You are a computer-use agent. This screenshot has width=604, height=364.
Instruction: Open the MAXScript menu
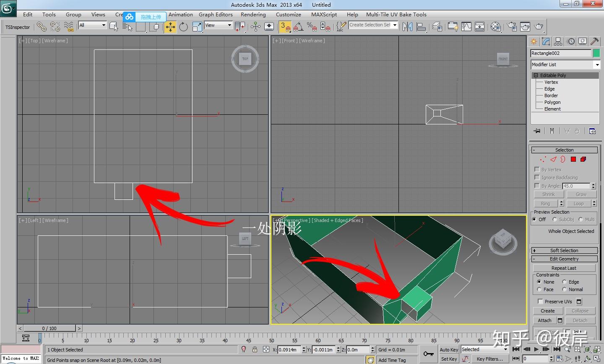[324, 14]
